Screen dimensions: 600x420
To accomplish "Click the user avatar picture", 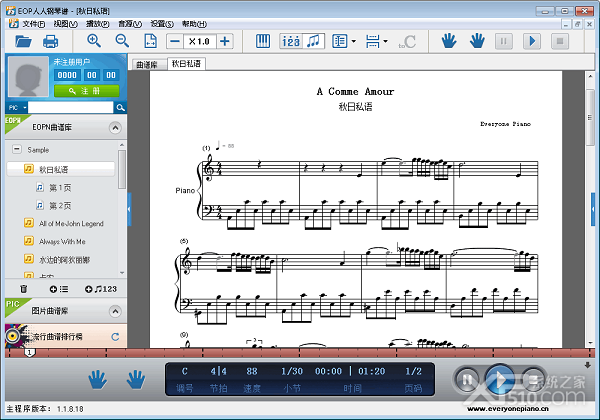I will point(28,77).
